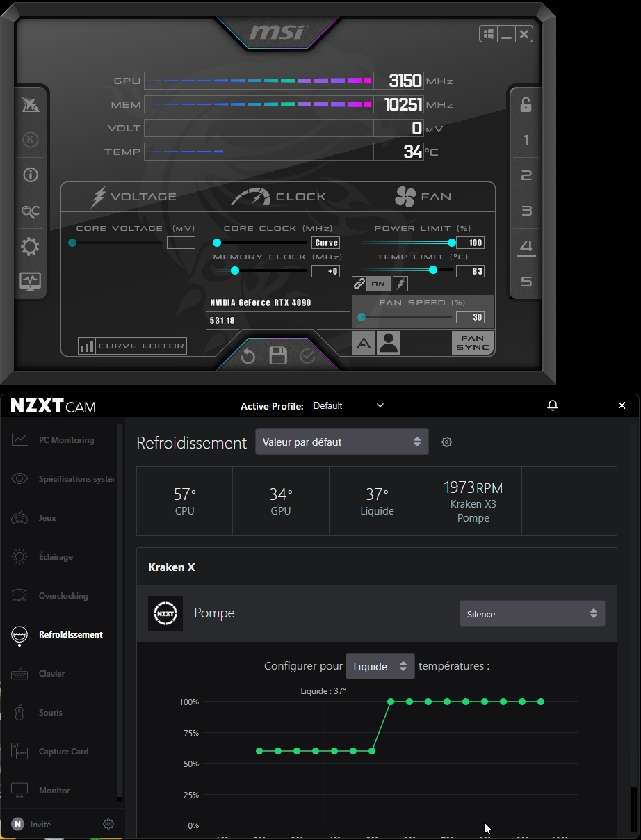The height and width of the screenshot is (840, 641).
Task: Open MSI Afterburner settings gear
Action: (31, 247)
